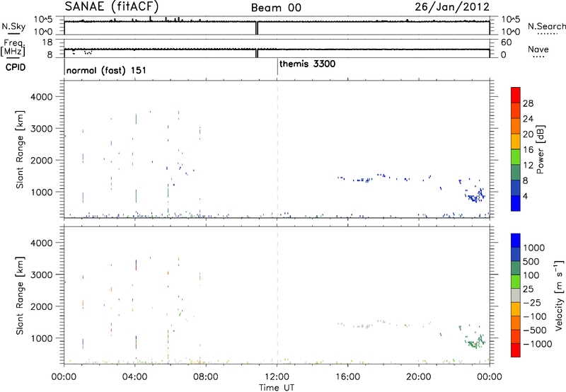566x392 pixels.
Task: Click the '16:00' time tick label
Action: (348, 377)
